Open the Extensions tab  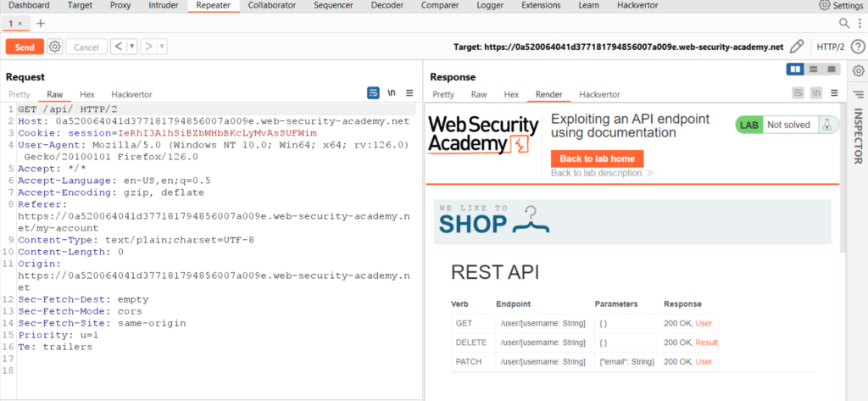[541, 6]
